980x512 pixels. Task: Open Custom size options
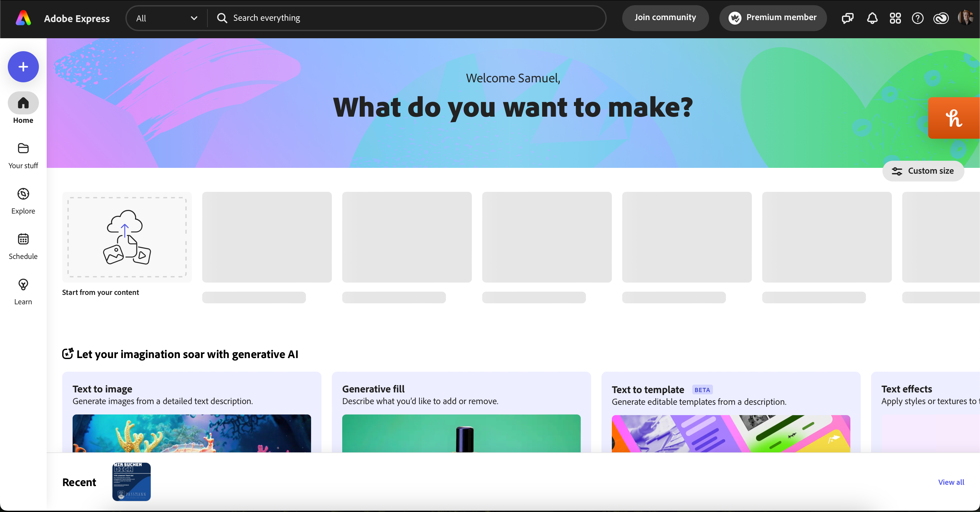click(923, 171)
